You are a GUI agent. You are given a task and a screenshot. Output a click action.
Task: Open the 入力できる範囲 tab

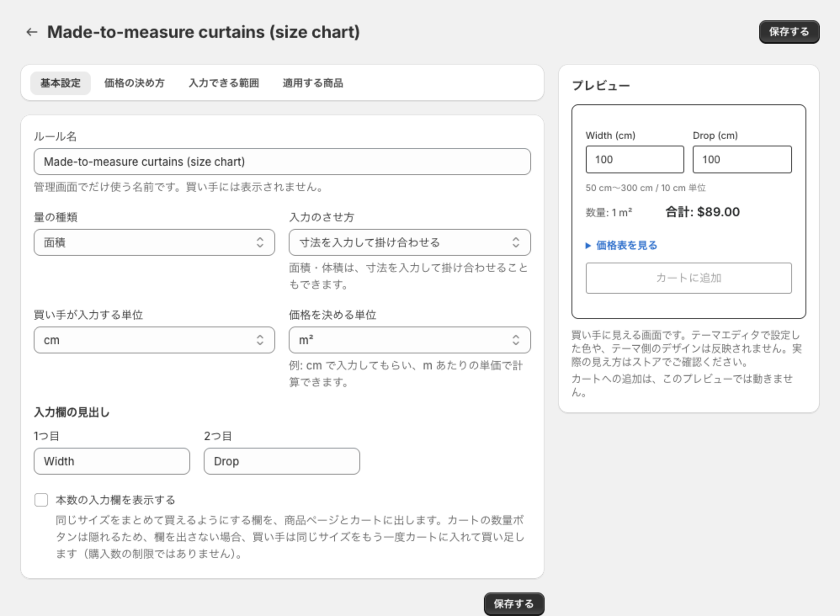[224, 83]
